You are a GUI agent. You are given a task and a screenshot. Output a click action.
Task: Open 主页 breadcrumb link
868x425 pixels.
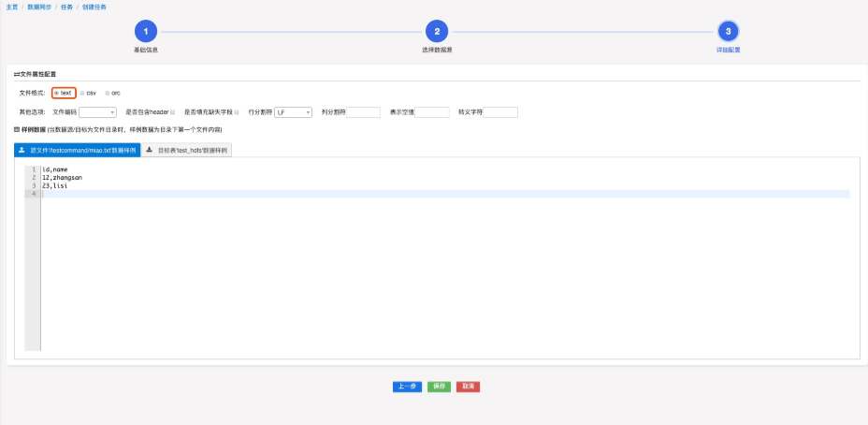(x=12, y=7)
